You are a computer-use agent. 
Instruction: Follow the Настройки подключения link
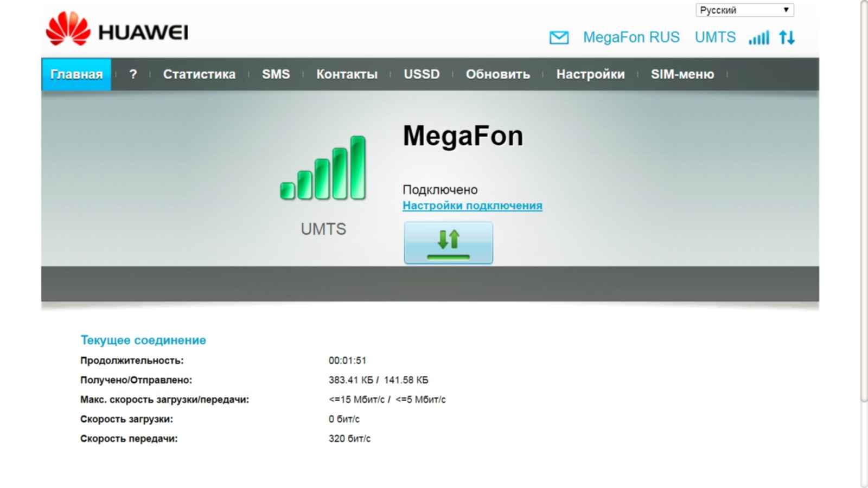[x=473, y=206]
